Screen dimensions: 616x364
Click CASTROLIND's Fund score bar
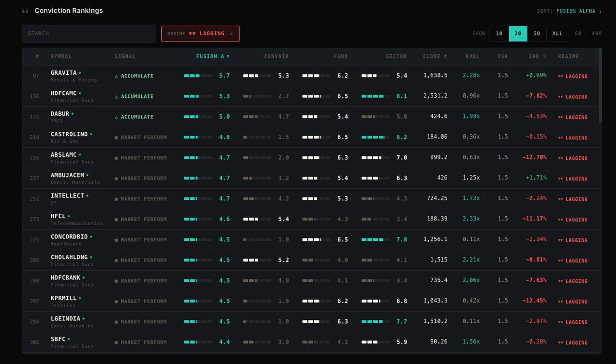[316, 137]
